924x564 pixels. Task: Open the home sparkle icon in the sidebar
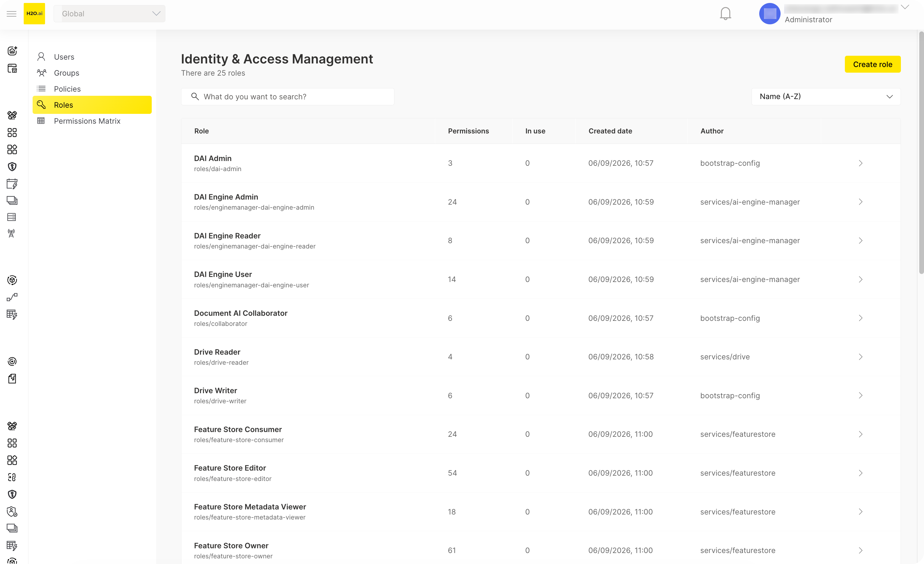pyautogui.click(x=12, y=51)
